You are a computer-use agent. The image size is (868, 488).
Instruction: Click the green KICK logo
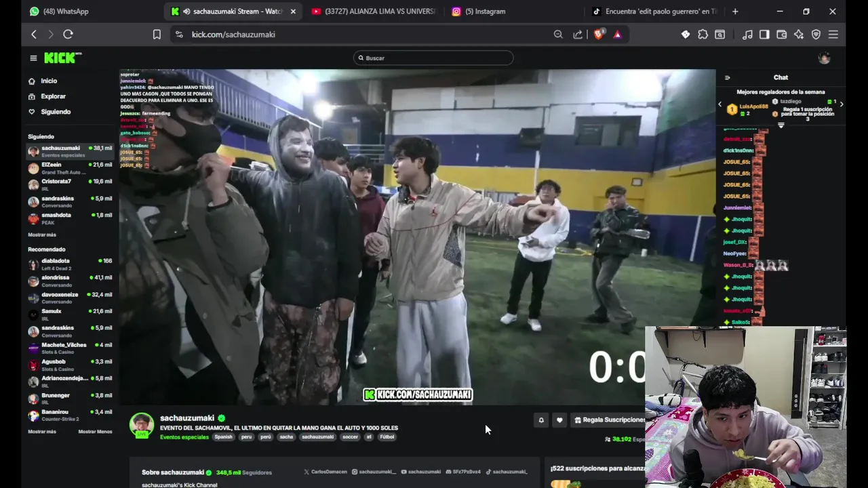pyautogui.click(x=62, y=58)
